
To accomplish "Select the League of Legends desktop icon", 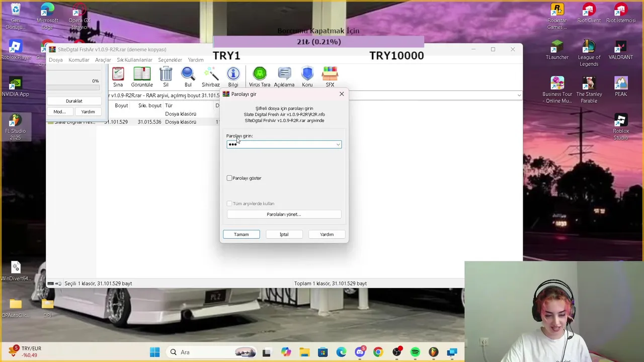I will click(x=589, y=53).
